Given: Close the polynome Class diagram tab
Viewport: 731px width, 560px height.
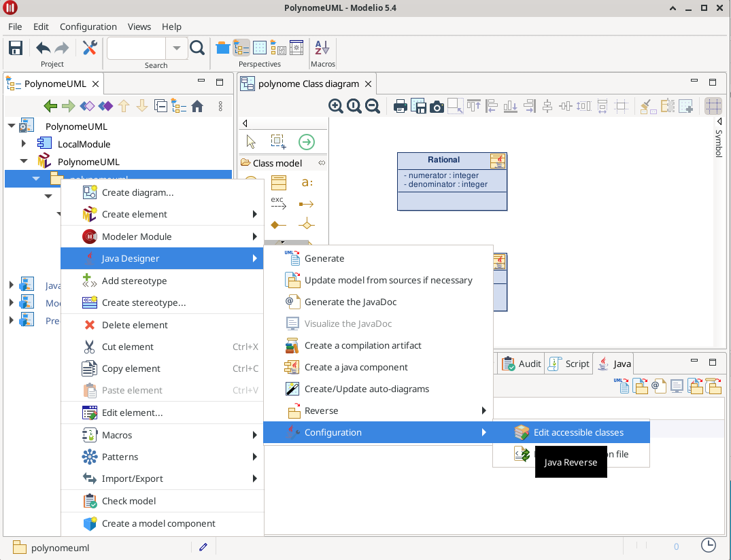Looking at the screenshot, I should click(x=369, y=84).
